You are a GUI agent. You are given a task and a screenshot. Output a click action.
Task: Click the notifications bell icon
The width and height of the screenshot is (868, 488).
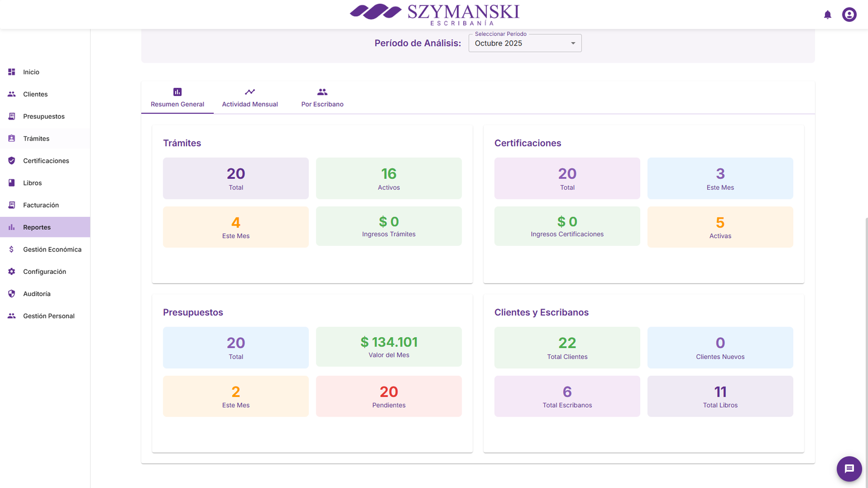pos(827,15)
